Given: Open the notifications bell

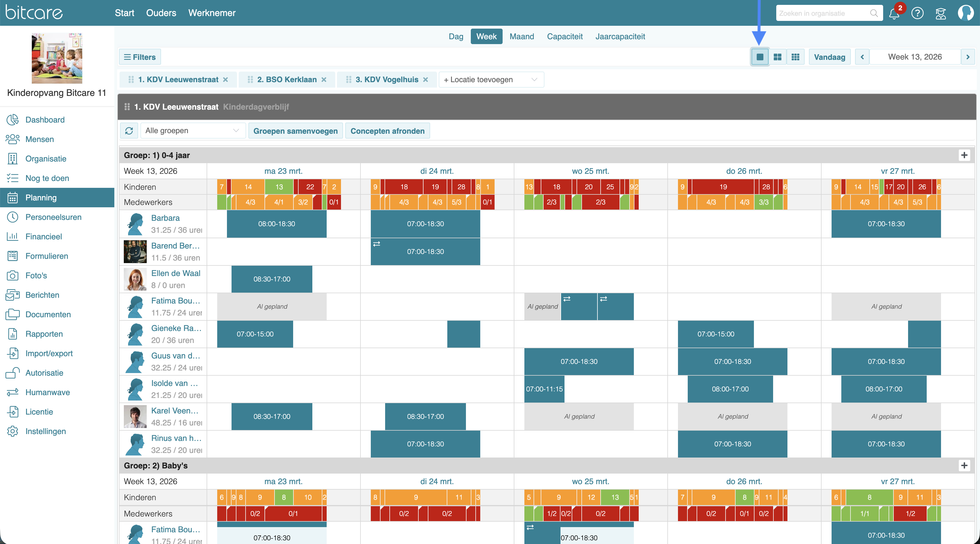Looking at the screenshot, I should click(894, 14).
